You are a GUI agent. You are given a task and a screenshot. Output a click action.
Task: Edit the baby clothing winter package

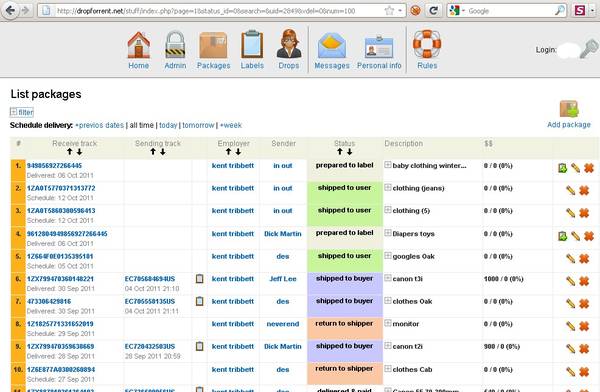point(575,168)
